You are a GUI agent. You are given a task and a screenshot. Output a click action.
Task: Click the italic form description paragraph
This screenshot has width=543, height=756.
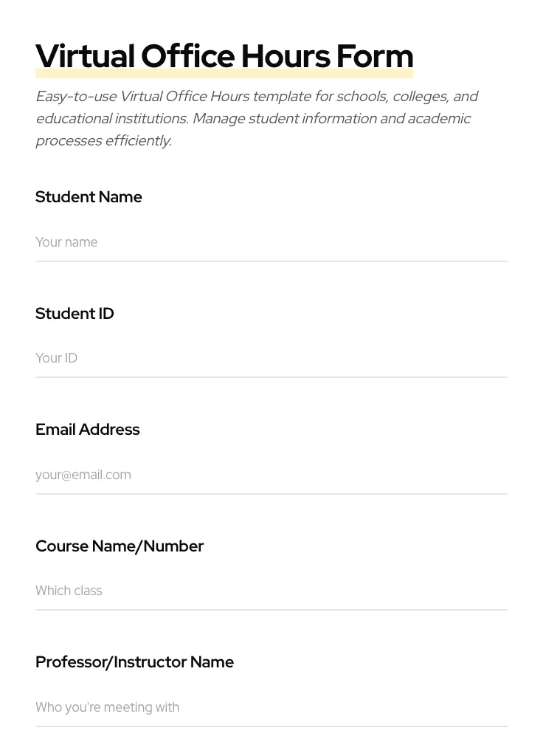click(x=256, y=118)
